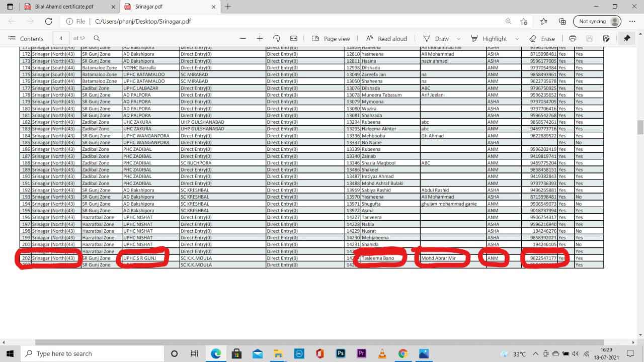
Task: Open Photoshop from the taskbar
Action: 341,353
